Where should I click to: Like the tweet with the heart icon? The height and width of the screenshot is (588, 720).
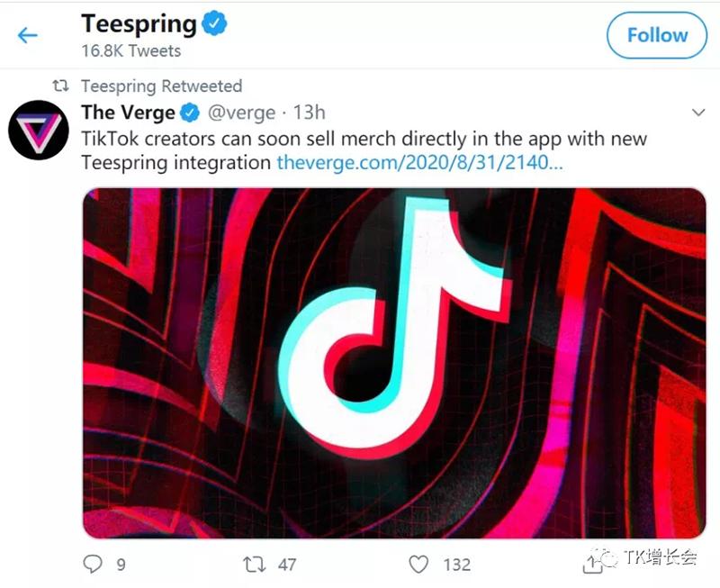tap(418, 565)
